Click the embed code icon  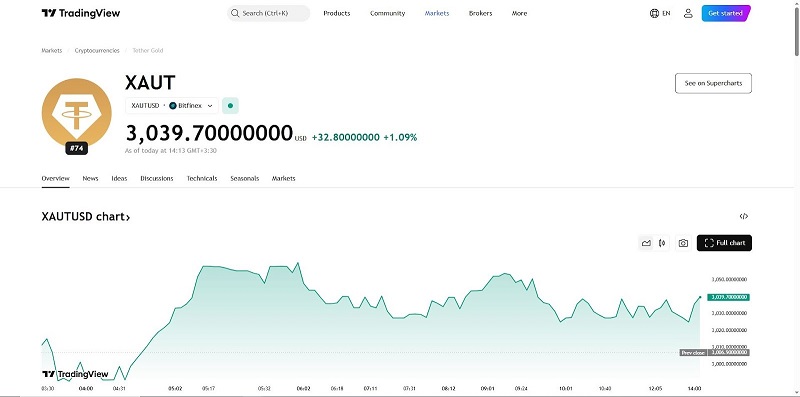pyautogui.click(x=744, y=216)
